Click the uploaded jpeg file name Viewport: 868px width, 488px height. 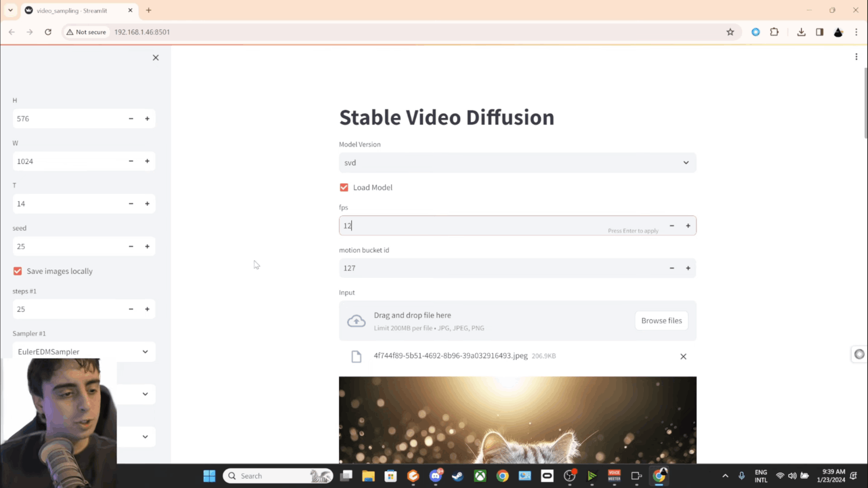[x=451, y=355]
